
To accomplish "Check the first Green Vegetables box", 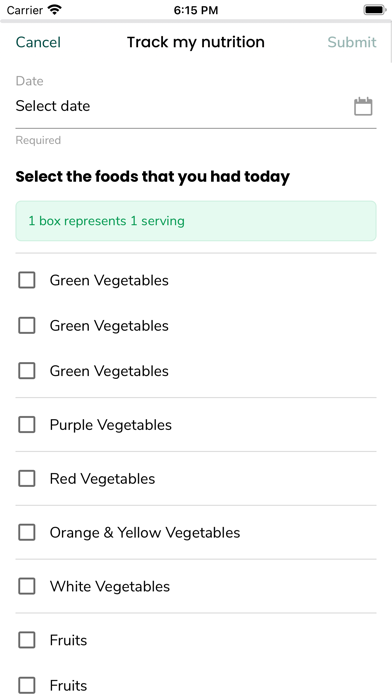I will [x=27, y=280].
